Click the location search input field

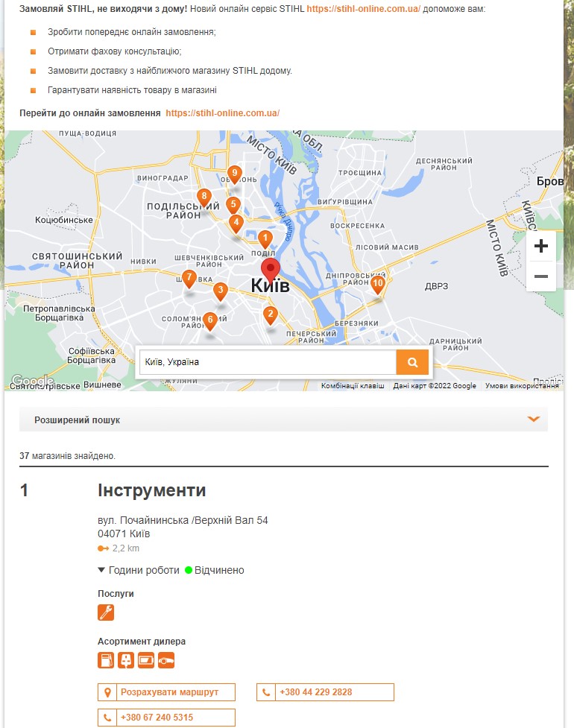point(267,362)
